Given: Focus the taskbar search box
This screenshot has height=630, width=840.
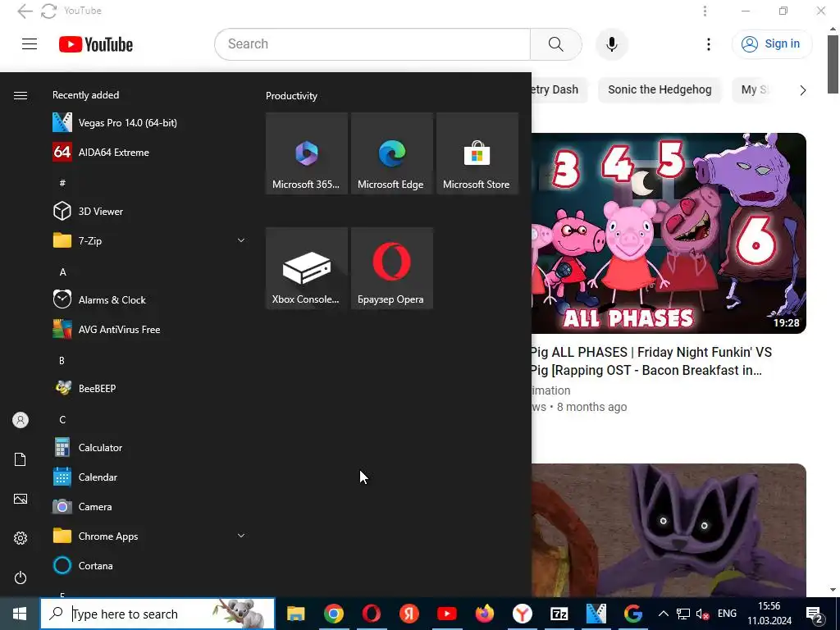Looking at the screenshot, I should (x=157, y=614).
